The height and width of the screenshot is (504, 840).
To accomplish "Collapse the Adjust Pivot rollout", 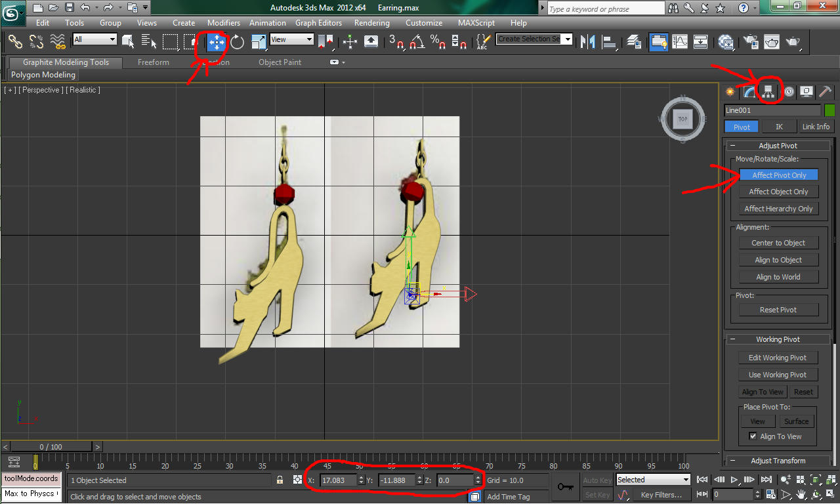I will coord(778,146).
